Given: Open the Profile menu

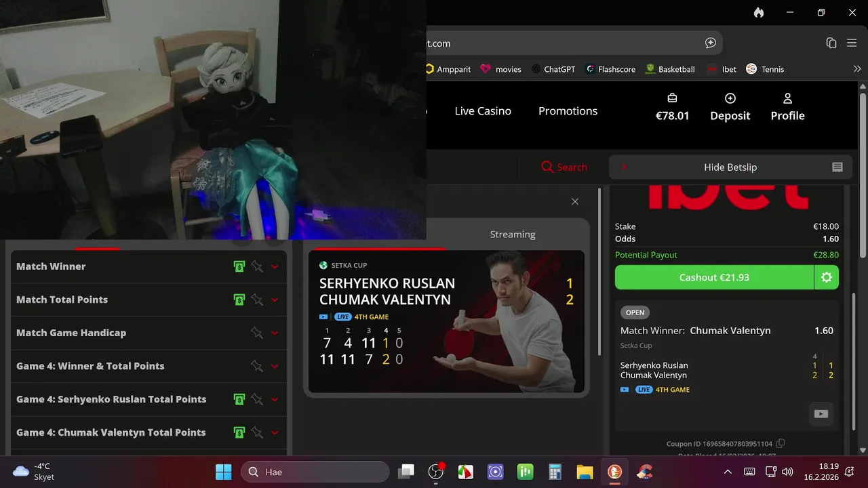Looking at the screenshot, I should tap(787, 108).
